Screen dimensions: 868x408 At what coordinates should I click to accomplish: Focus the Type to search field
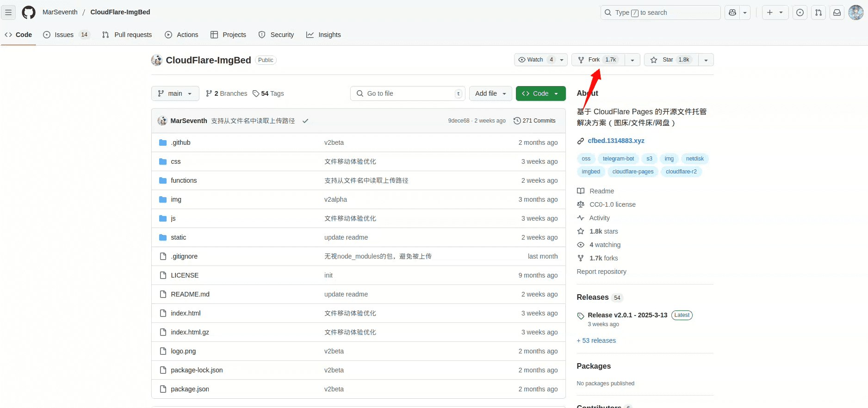point(660,12)
